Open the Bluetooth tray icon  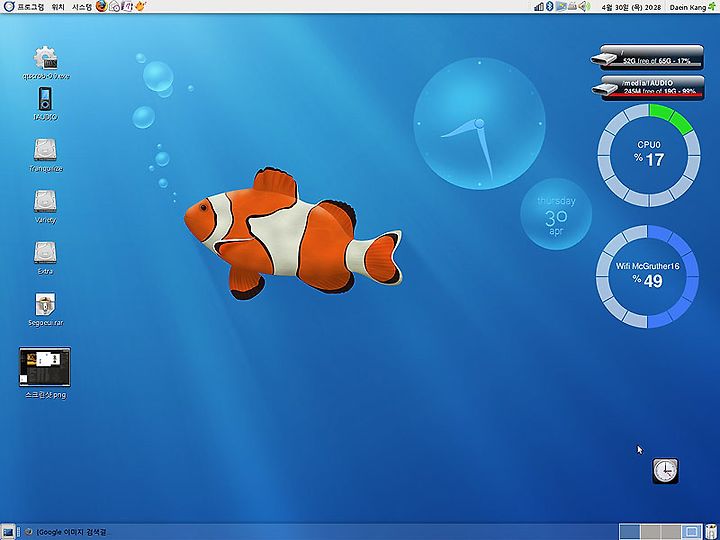click(550, 6)
